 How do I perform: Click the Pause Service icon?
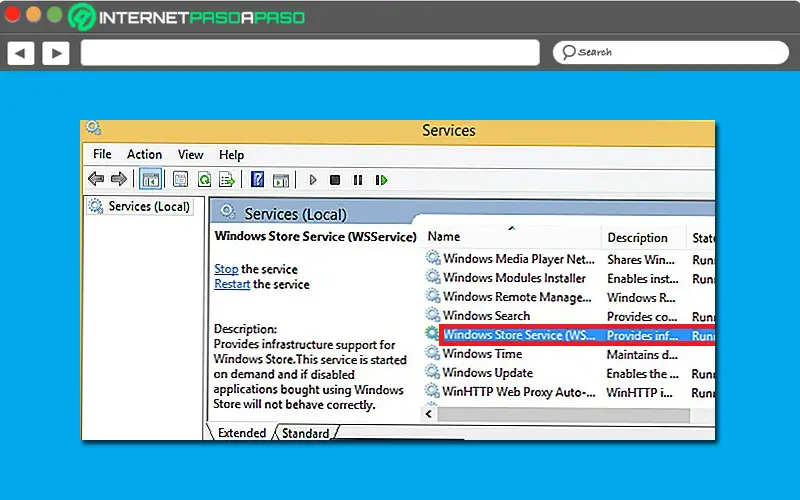click(x=358, y=180)
